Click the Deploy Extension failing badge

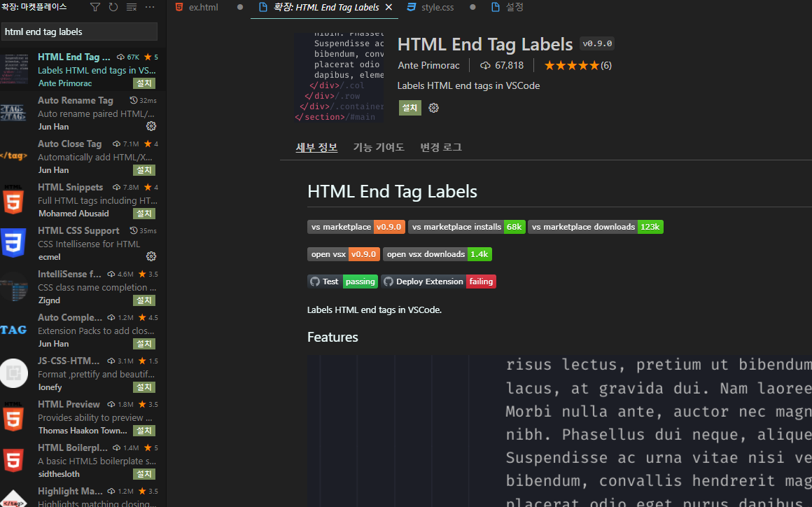pos(439,282)
